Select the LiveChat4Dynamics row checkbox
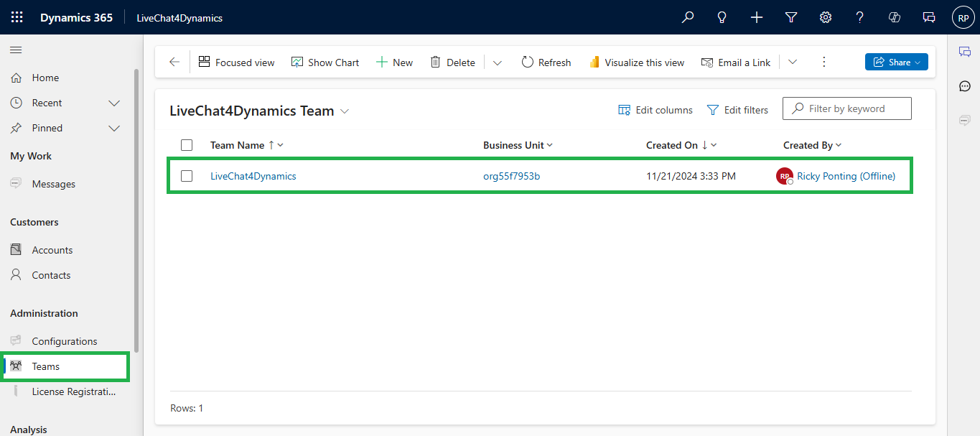This screenshot has width=980, height=436. 187,176
